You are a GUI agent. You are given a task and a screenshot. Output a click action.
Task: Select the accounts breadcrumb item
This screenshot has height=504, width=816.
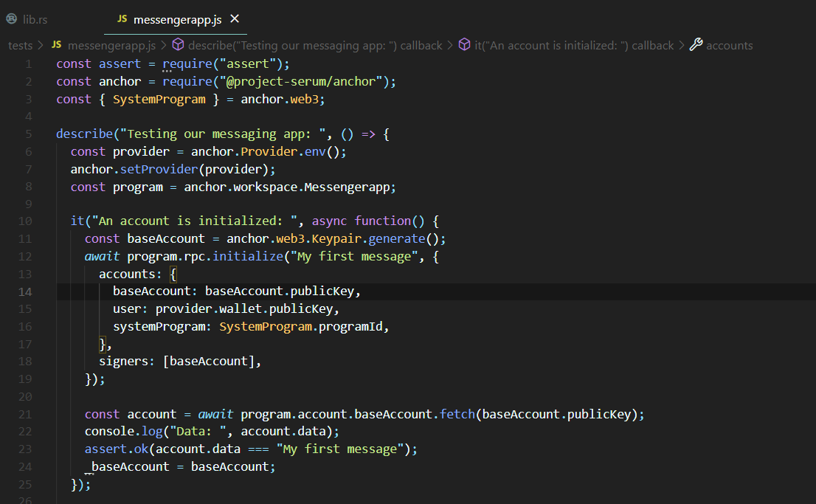point(729,46)
